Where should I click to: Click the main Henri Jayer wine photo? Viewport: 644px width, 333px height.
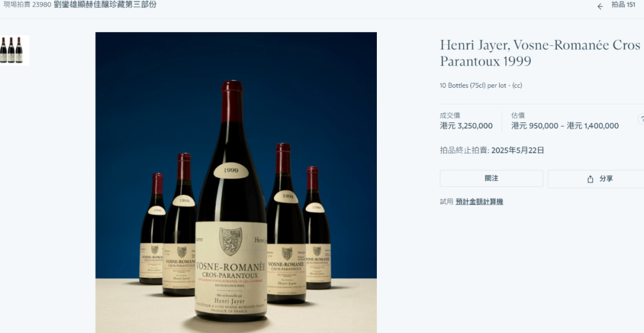point(236,183)
